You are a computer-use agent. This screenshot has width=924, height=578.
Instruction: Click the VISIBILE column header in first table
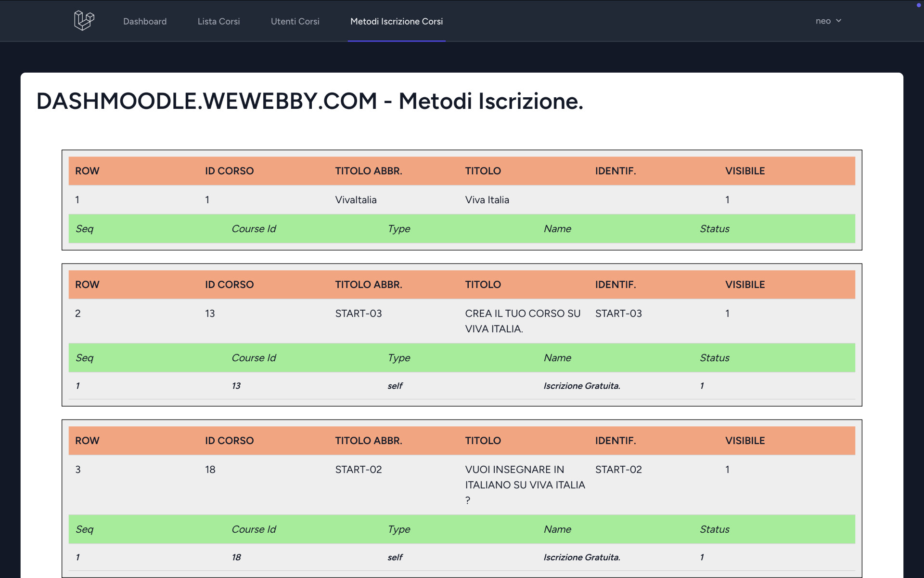[745, 171]
